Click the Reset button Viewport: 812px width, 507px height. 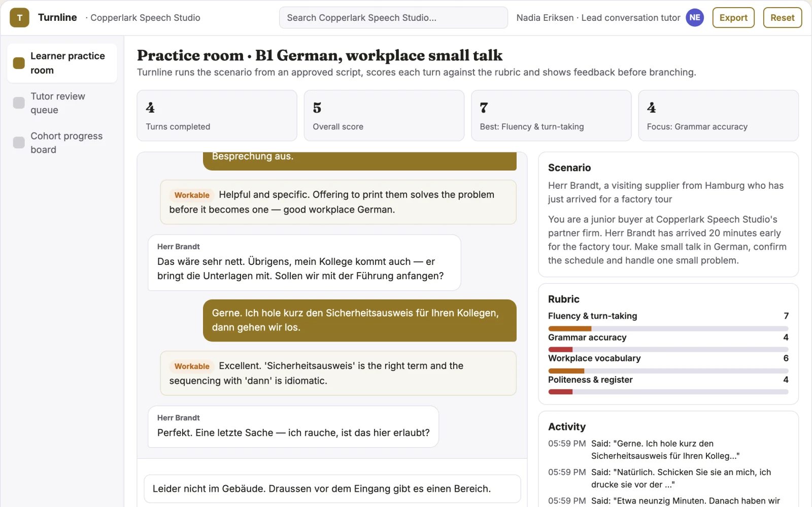[783, 18]
